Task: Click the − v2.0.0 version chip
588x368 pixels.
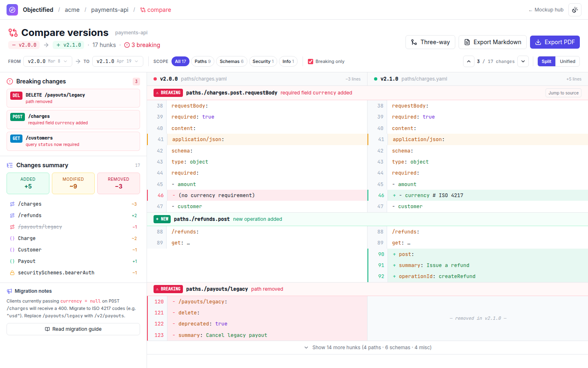Action: [x=24, y=45]
